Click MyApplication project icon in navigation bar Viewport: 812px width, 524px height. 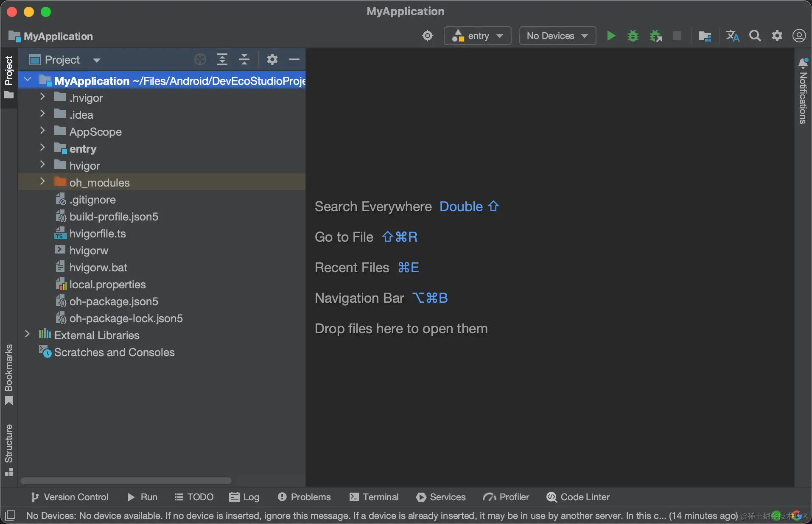[14, 36]
